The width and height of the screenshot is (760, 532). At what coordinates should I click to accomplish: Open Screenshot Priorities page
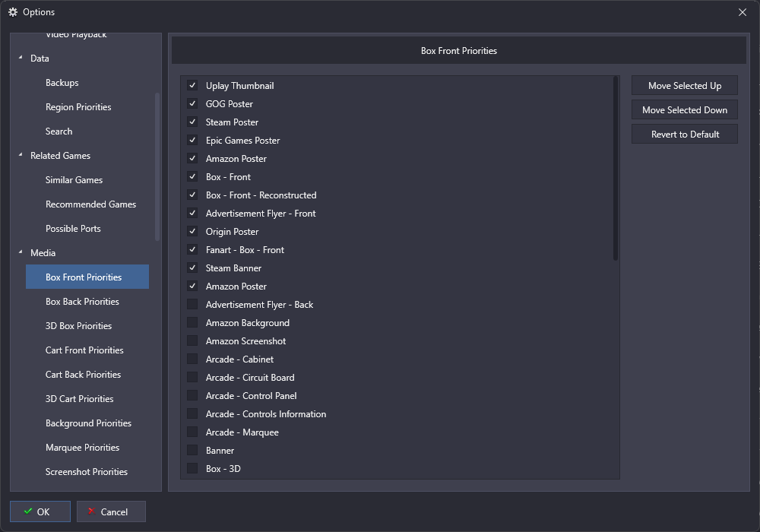coord(87,471)
